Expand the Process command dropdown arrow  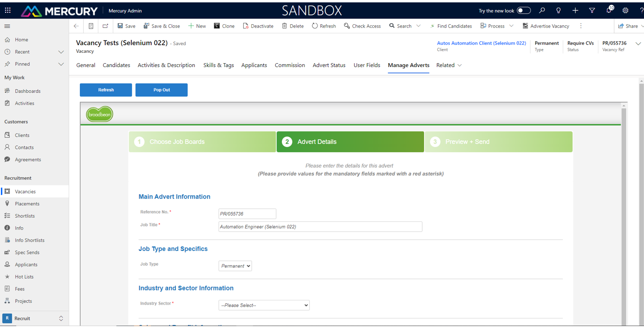pos(511,26)
